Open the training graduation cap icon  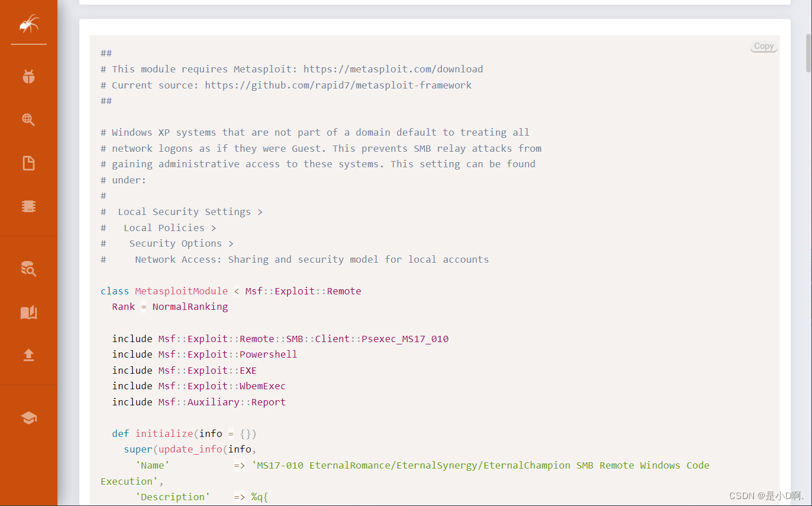click(29, 418)
